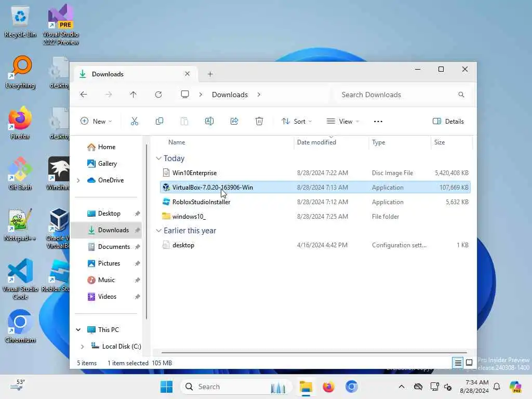Close the Downloads tab
The image size is (532, 399).
[x=187, y=74]
